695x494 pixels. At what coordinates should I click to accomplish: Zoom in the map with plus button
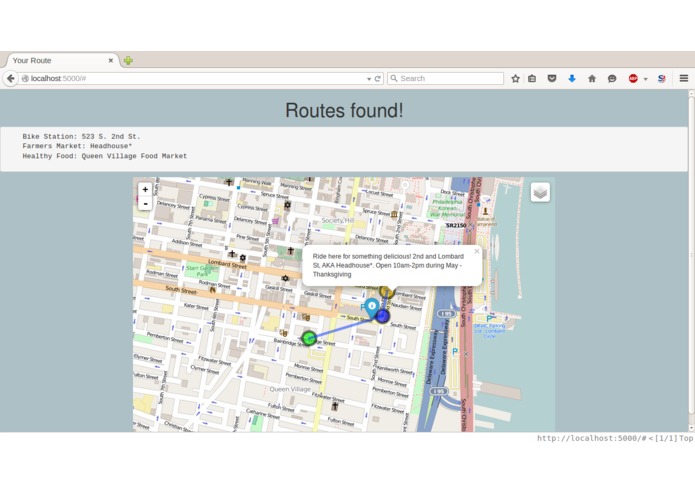point(145,189)
